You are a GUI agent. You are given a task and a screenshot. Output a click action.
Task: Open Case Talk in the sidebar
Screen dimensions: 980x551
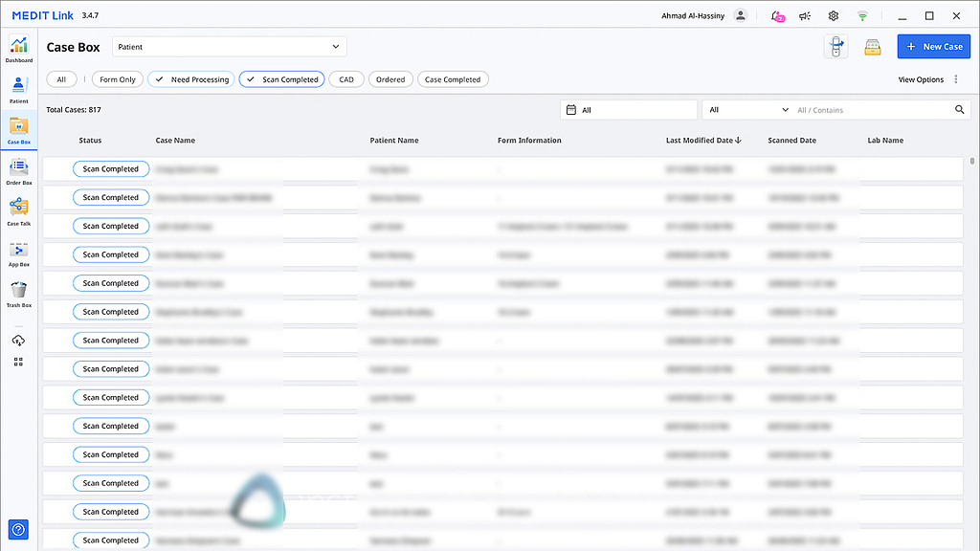(x=18, y=210)
